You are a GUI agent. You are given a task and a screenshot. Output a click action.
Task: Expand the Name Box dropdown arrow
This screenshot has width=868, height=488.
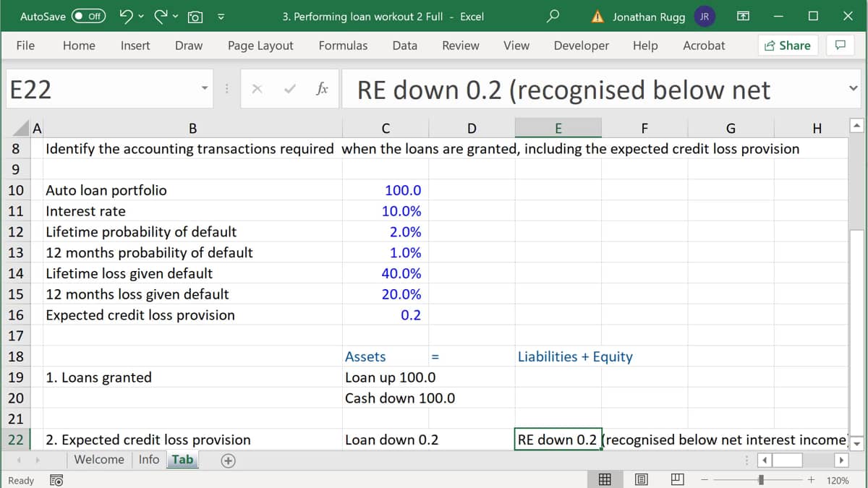click(205, 89)
